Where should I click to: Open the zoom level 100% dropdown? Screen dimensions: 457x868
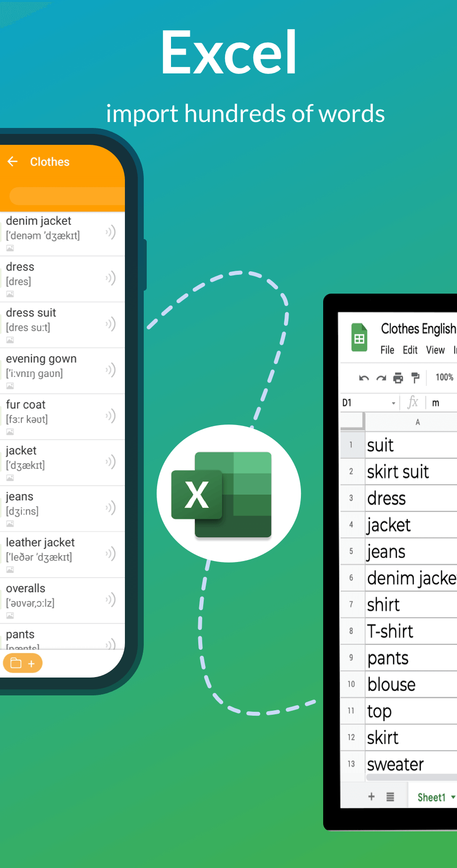[445, 377]
